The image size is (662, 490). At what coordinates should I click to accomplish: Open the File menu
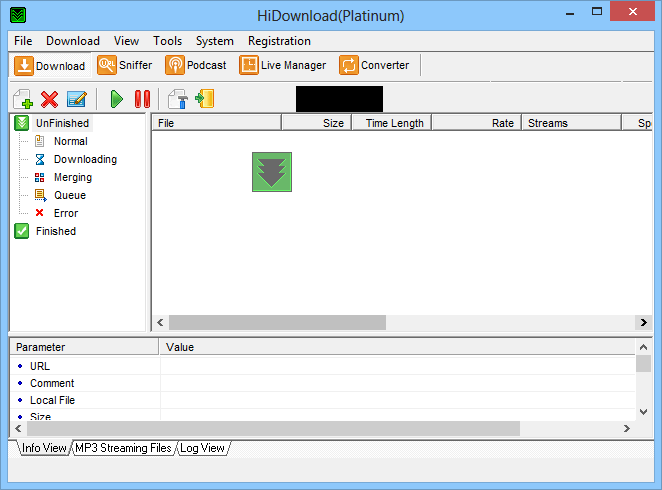[23, 41]
